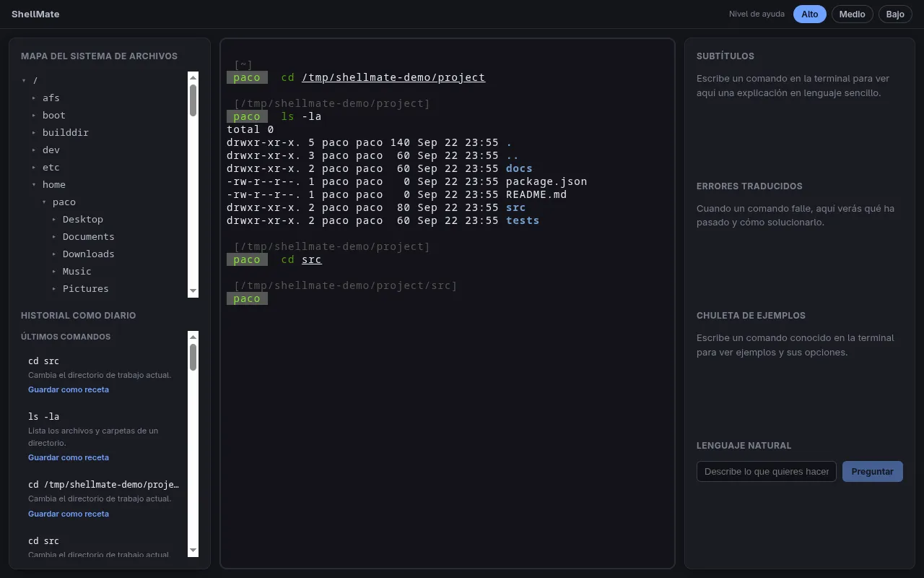Select the paco folder in tree
924x578 pixels.
64,202
